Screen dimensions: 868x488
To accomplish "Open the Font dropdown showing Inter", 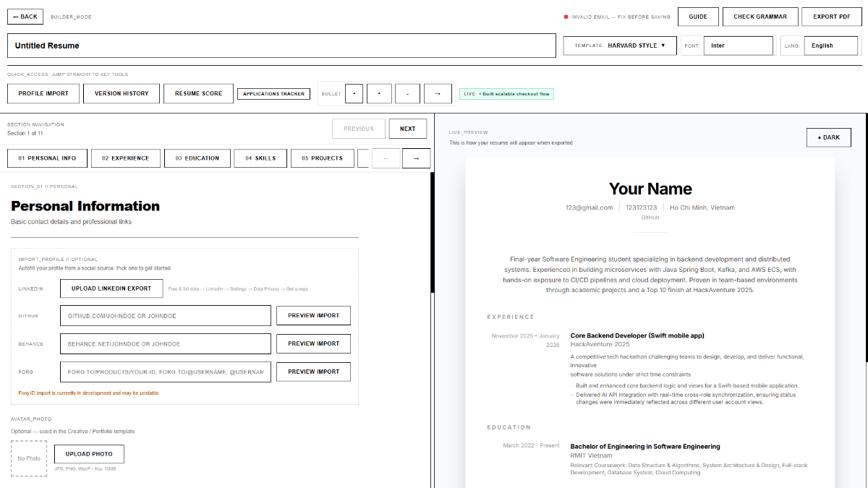I will [x=738, y=46].
